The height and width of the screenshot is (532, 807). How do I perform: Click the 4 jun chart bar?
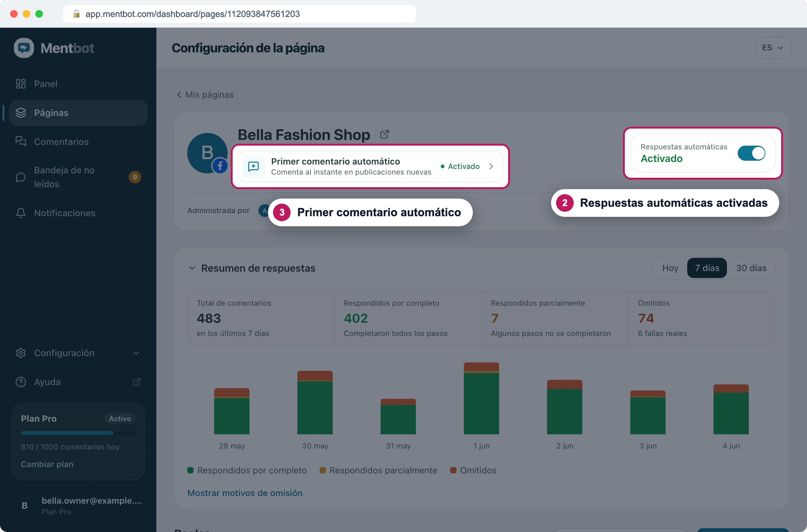pyautogui.click(x=731, y=409)
